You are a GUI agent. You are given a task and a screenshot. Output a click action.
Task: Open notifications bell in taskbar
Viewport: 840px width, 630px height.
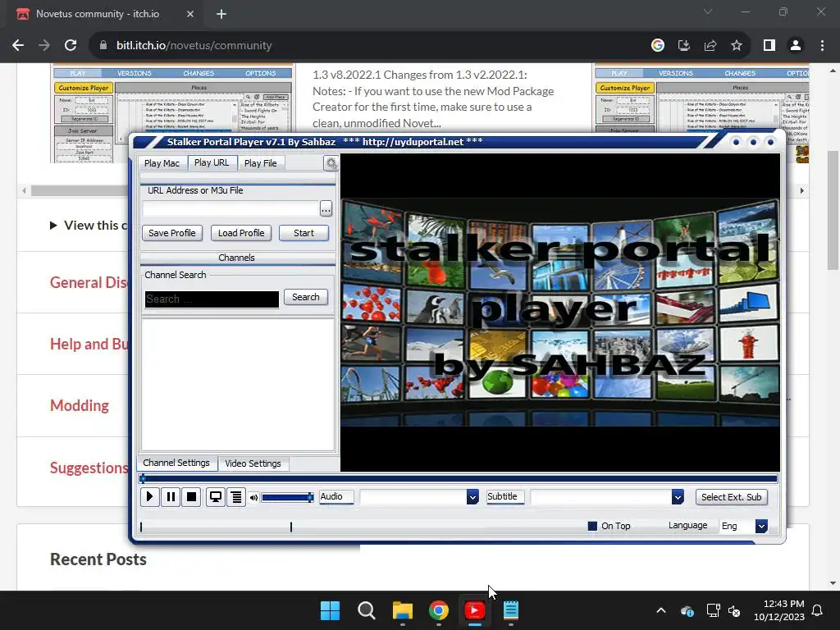(x=818, y=610)
